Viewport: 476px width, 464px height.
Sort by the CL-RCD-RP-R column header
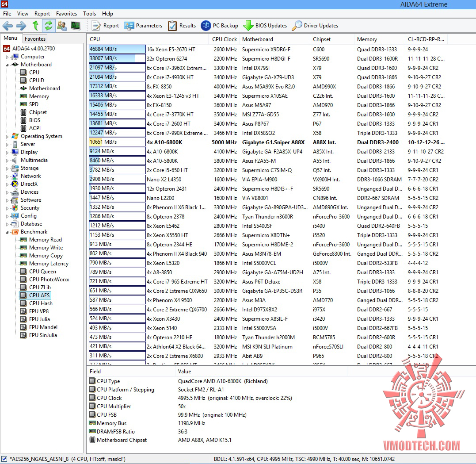click(426, 39)
